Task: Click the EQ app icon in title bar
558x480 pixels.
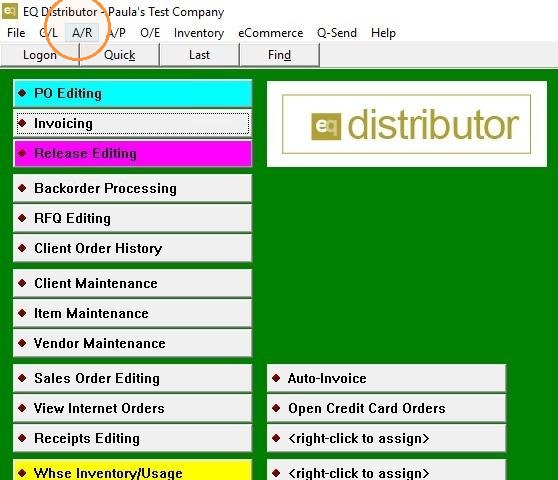Action: click(9, 11)
